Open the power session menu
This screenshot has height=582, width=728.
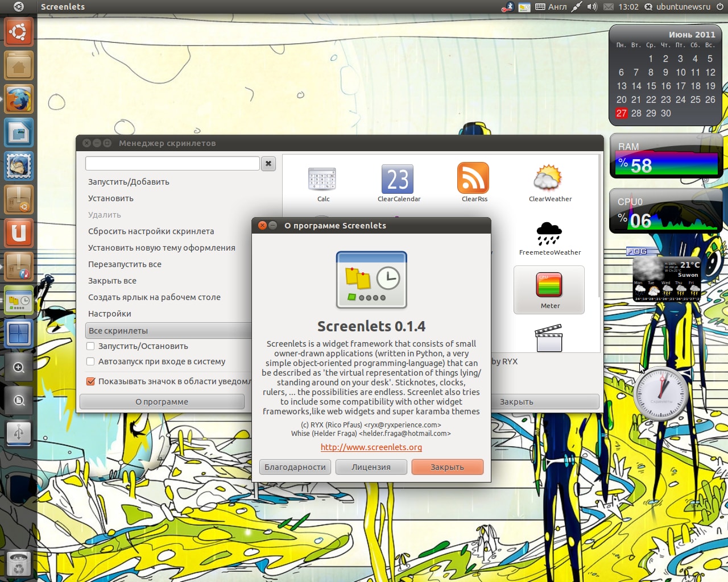pyautogui.click(x=720, y=7)
